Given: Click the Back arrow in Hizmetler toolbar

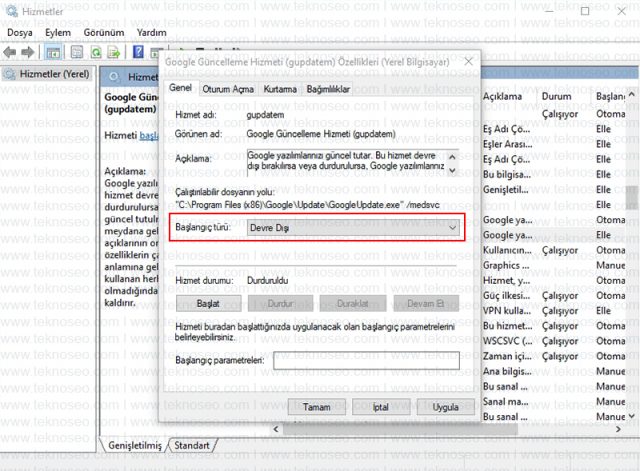Looking at the screenshot, I should point(9,52).
